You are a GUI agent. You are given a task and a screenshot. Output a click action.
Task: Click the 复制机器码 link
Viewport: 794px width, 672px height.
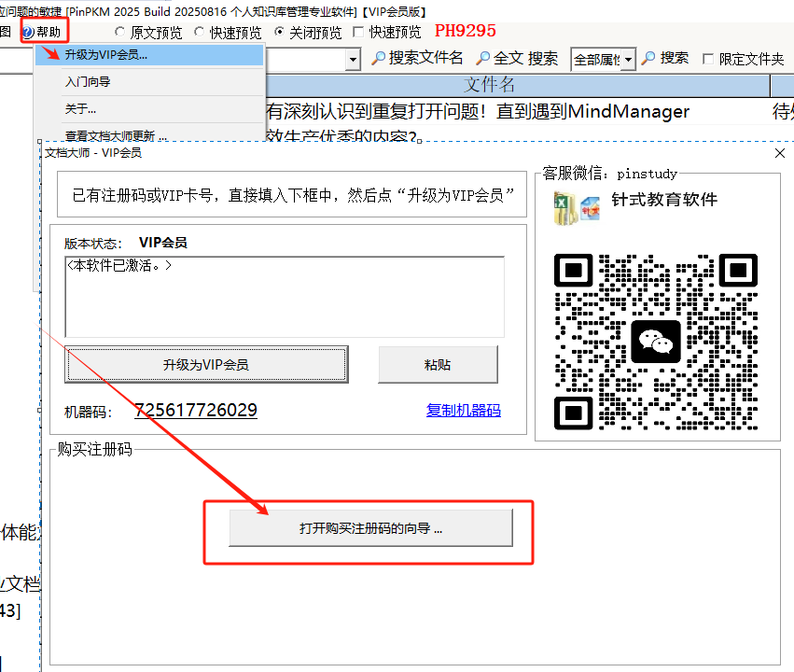[x=463, y=410]
